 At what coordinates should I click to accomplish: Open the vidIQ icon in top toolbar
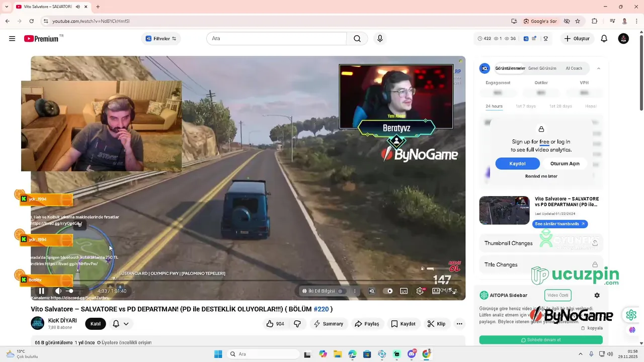pyautogui.click(x=526, y=39)
